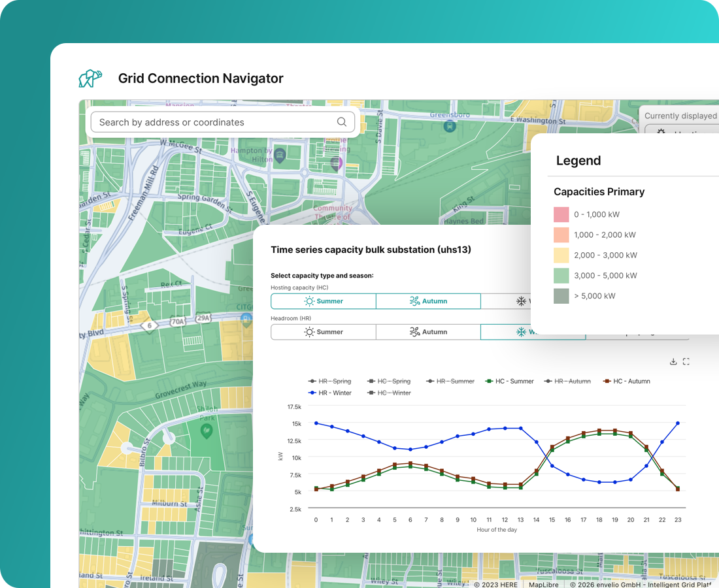Click the Grovecrest Way street label

click(180, 389)
